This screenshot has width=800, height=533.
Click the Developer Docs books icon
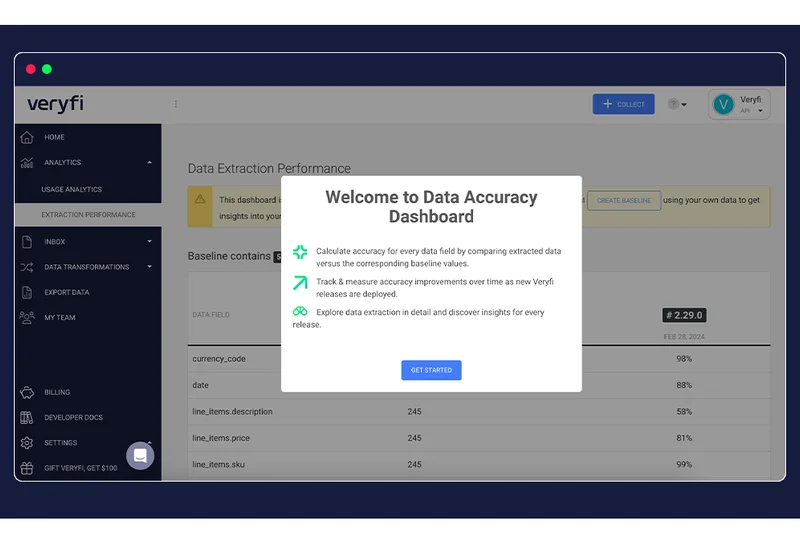[x=27, y=417]
